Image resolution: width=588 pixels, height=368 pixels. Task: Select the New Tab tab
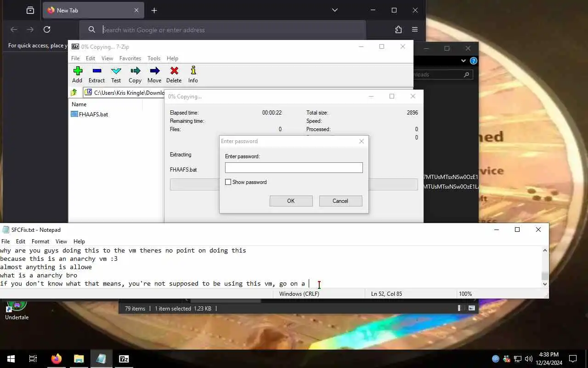pos(93,10)
